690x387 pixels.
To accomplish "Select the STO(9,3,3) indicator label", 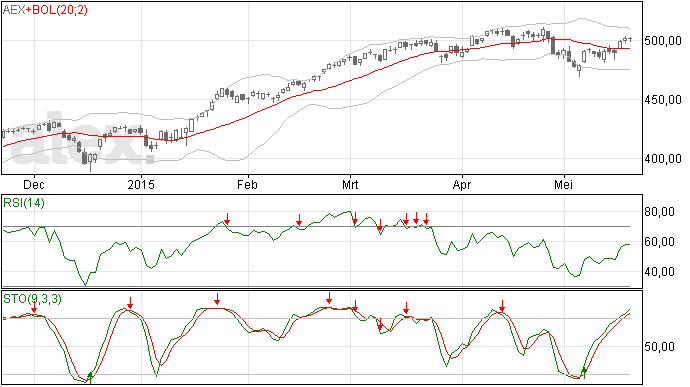I will pos(33,299).
